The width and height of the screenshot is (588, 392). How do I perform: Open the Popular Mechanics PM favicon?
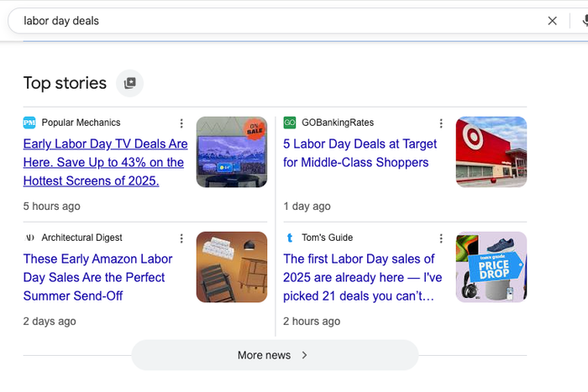(29, 123)
